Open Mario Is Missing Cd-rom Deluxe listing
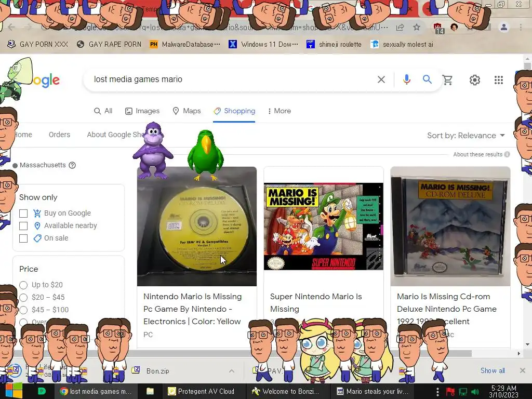This screenshot has width=532, height=399. tap(446, 309)
